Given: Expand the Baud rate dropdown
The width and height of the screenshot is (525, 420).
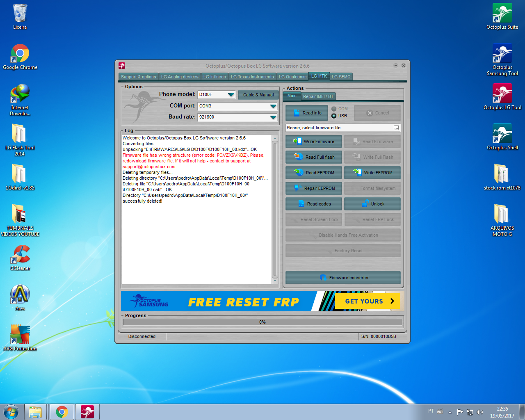Looking at the screenshot, I should pyautogui.click(x=273, y=117).
